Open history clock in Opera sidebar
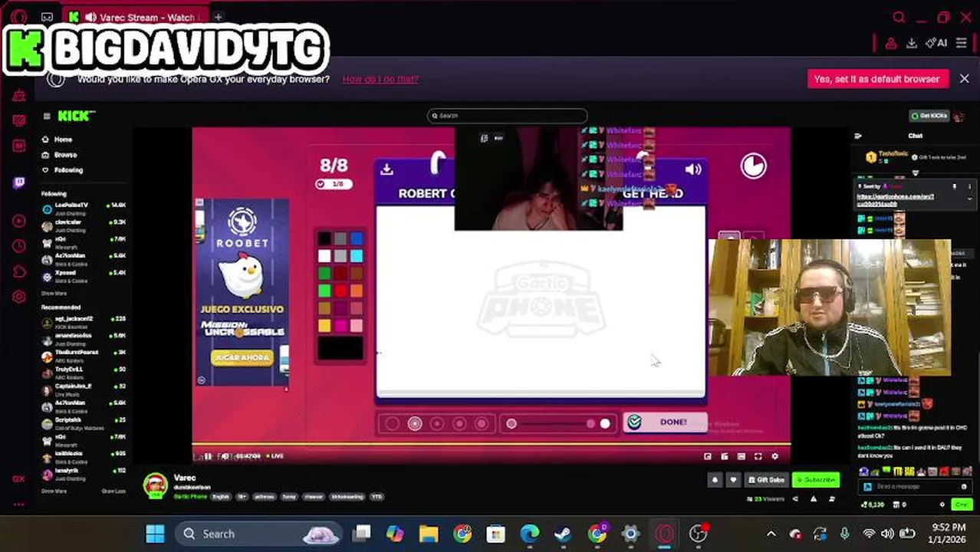The height and width of the screenshot is (552, 980). [x=18, y=247]
